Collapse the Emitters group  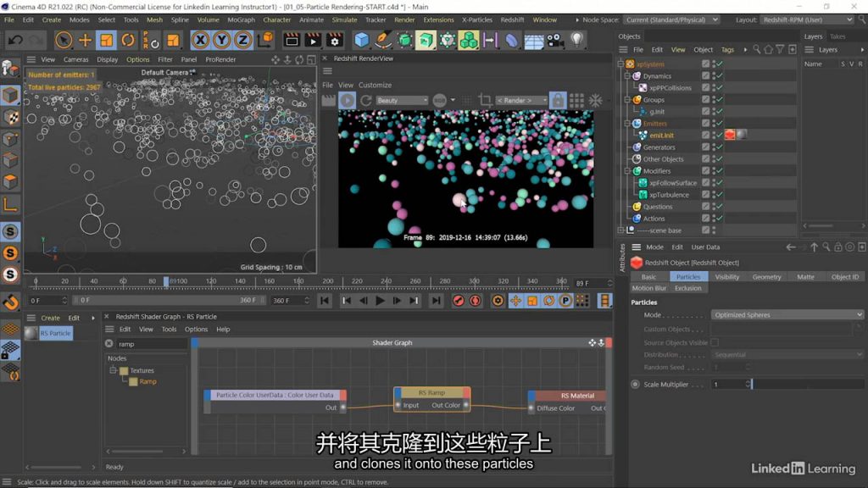pyautogui.click(x=628, y=124)
